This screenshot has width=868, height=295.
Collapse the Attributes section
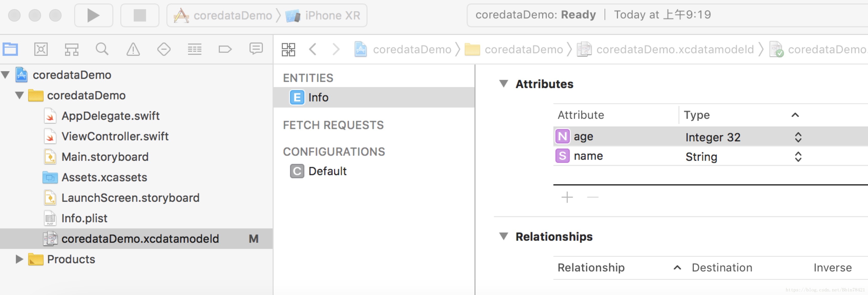pyautogui.click(x=504, y=83)
